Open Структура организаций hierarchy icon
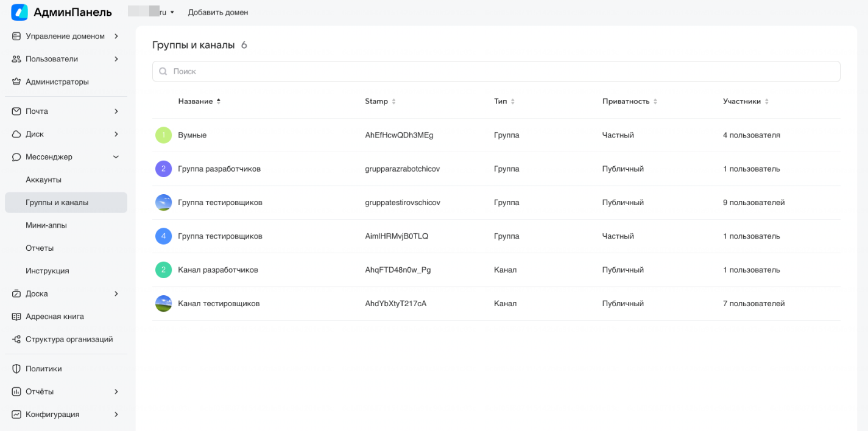Image resolution: width=868 pixels, height=431 pixels. (x=16, y=339)
